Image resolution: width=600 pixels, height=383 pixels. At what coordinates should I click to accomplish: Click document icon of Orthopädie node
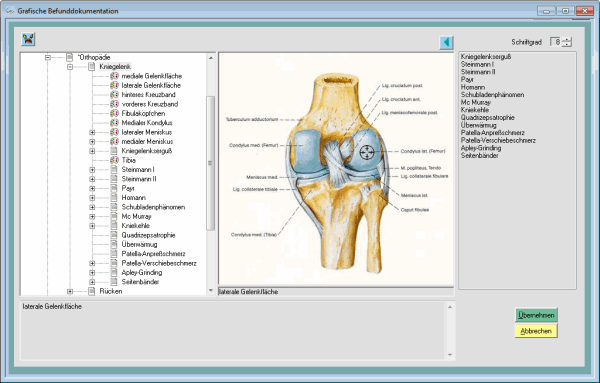point(69,57)
